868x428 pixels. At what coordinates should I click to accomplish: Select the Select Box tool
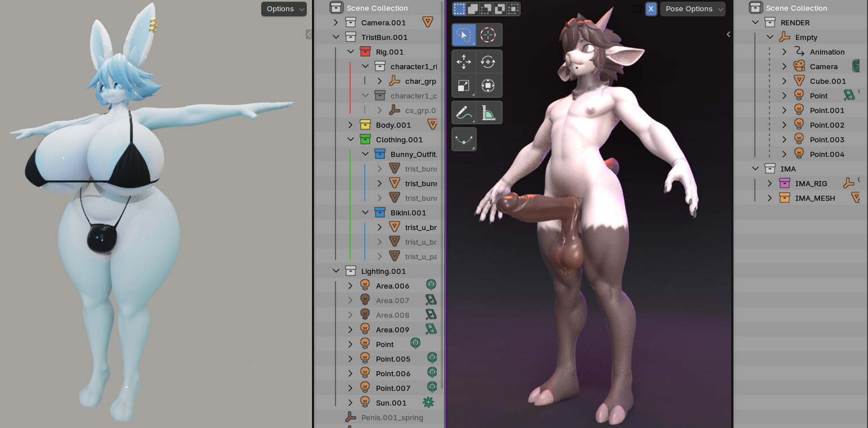pyautogui.click(x=464, y=35)
